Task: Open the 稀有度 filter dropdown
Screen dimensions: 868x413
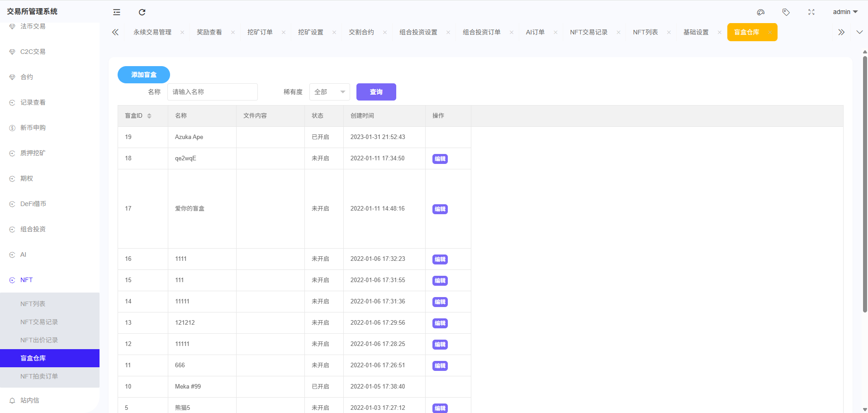Action: (329, 91)
